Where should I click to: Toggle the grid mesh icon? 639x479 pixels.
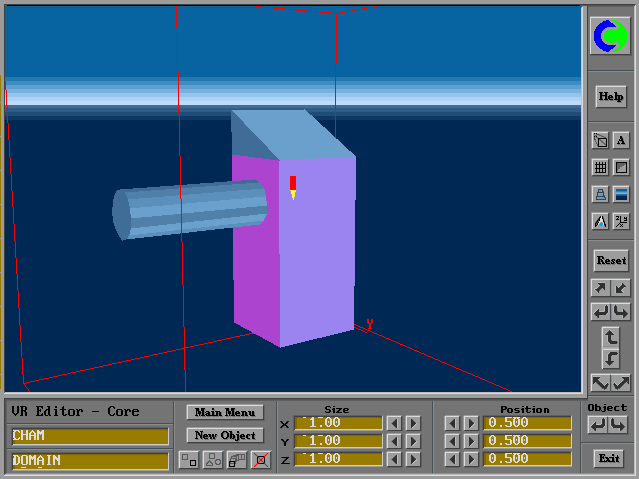[600, 168]
